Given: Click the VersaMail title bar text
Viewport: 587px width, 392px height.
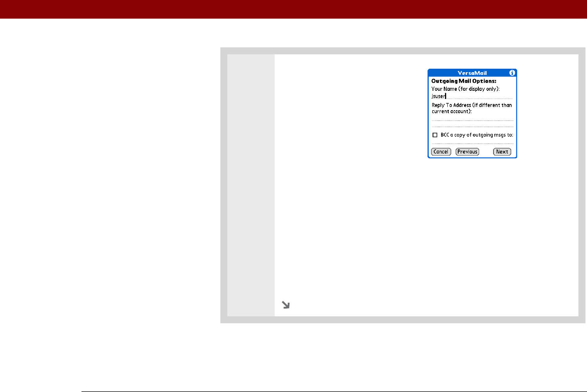Looking at the screenshot, I should tap(472, 73).
